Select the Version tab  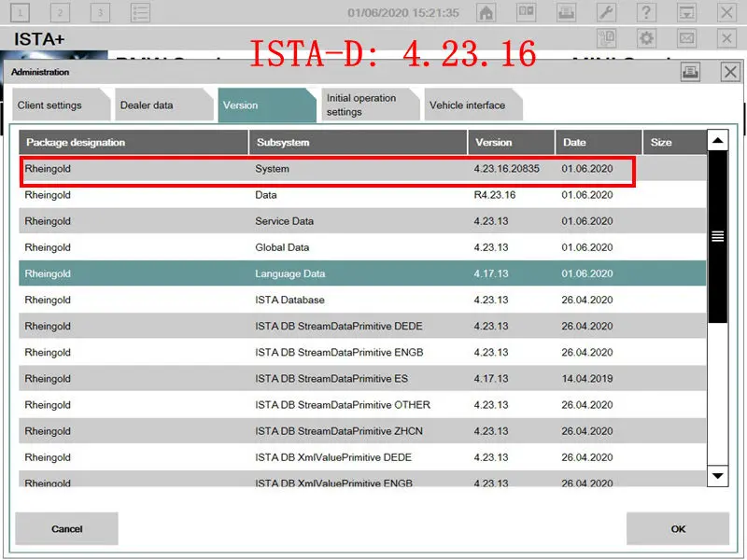click(x=267, y=105)
